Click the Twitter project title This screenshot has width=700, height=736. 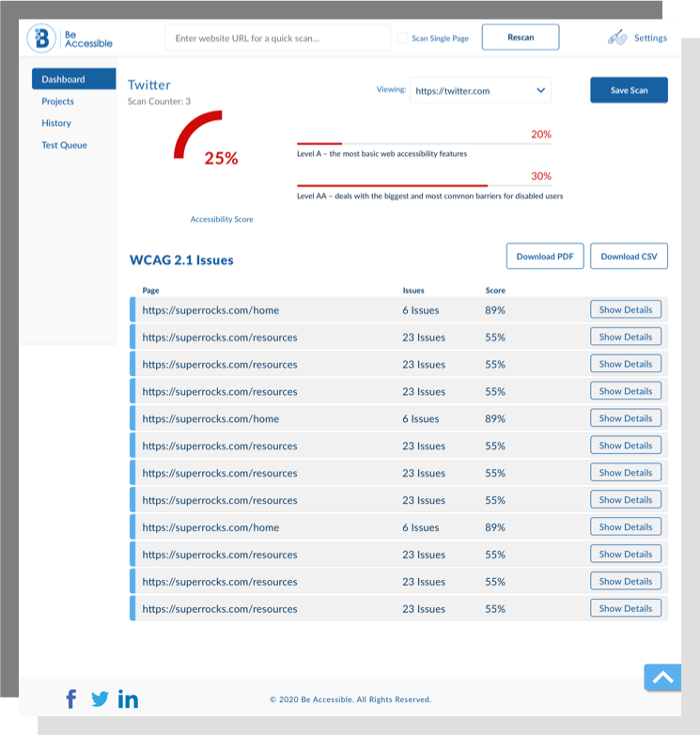click(149, 85)
